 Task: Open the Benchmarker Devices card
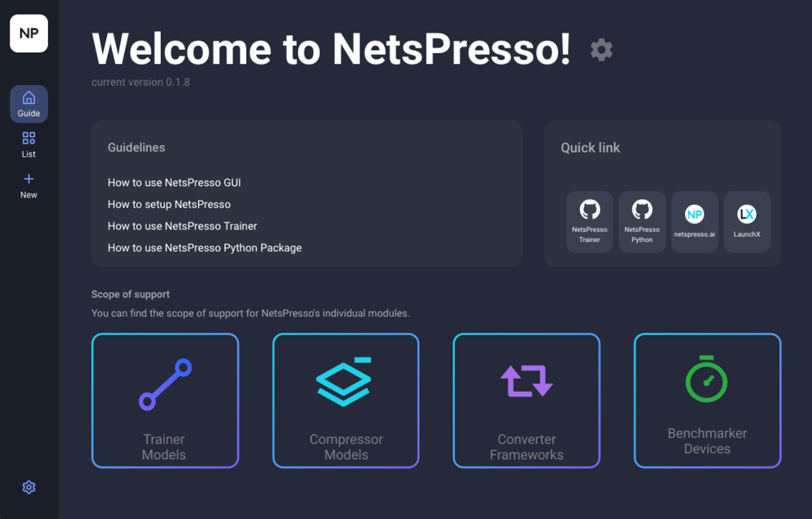706,400
